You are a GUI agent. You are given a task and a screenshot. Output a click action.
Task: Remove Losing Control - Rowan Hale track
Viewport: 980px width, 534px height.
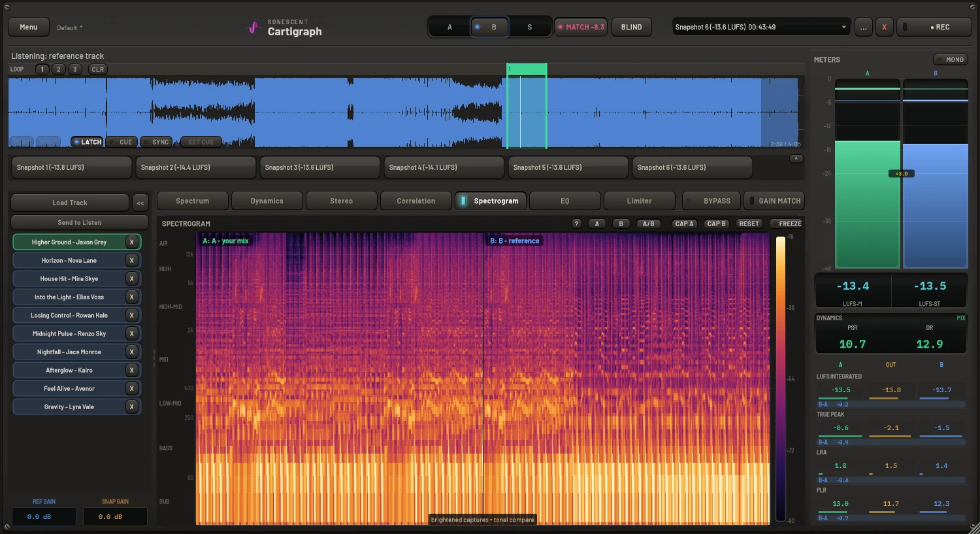131,315
